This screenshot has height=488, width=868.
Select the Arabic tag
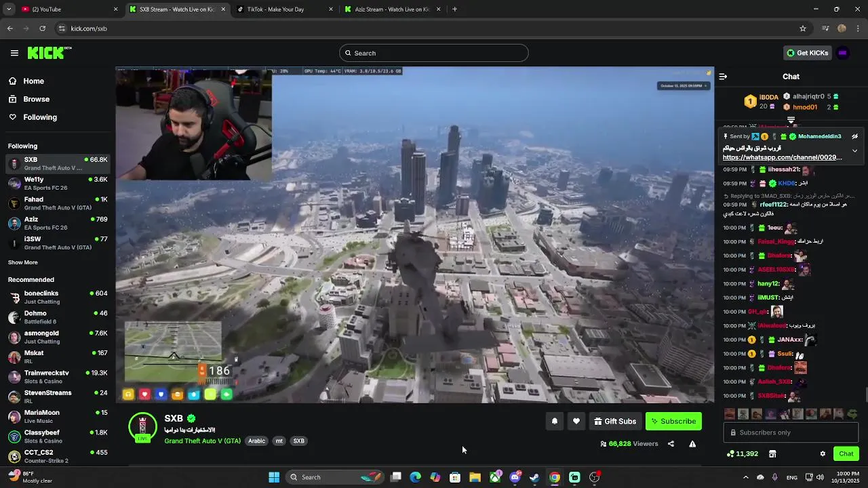click(x=257, y=441)
